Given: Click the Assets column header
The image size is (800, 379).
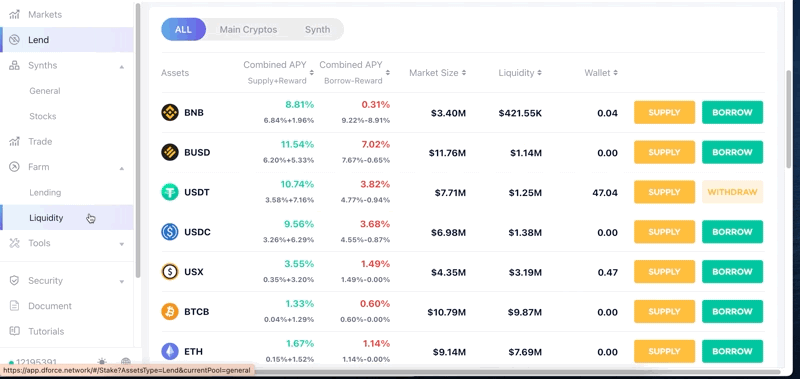Looking at the screenshot, I should pos(175,73).
